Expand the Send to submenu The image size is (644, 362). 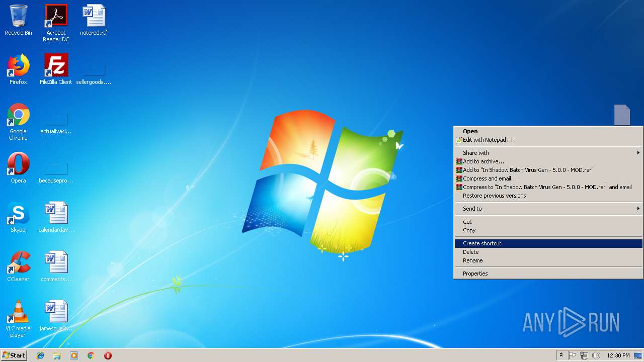(x=548, y=209)
